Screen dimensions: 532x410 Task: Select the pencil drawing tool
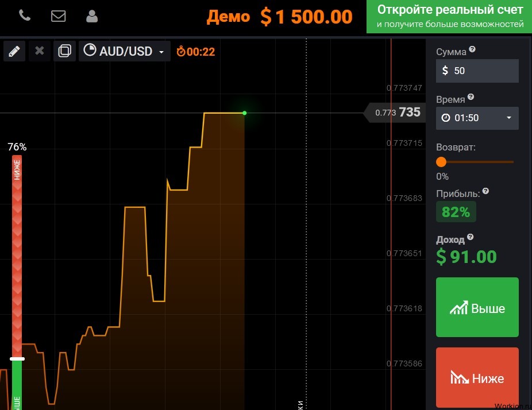[x=14, y=51]
